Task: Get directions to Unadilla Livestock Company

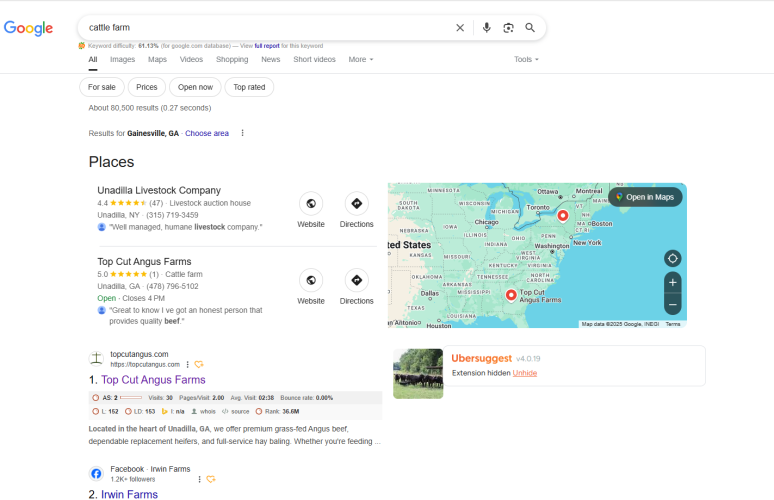Action: click(x=356, y=203)
